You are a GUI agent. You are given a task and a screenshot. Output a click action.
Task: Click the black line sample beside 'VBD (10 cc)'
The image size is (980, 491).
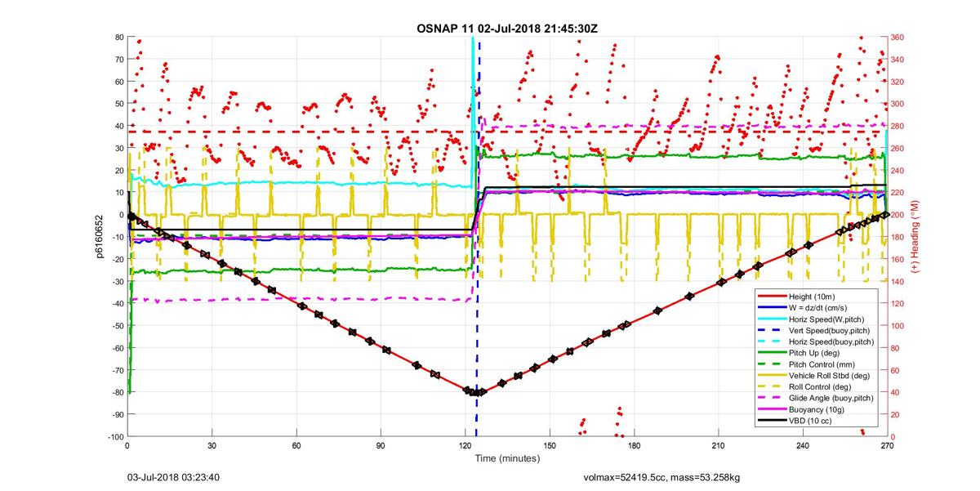coord(772,420)
